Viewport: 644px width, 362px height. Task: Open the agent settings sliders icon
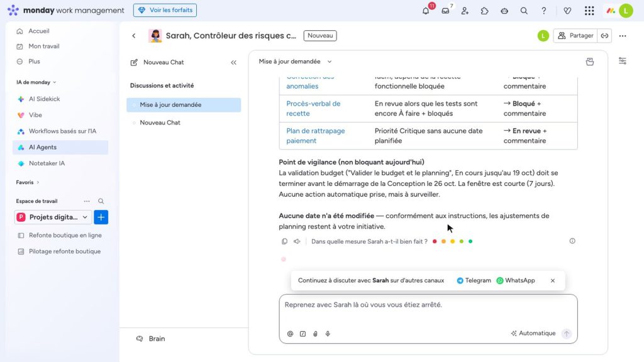[623, 61]
